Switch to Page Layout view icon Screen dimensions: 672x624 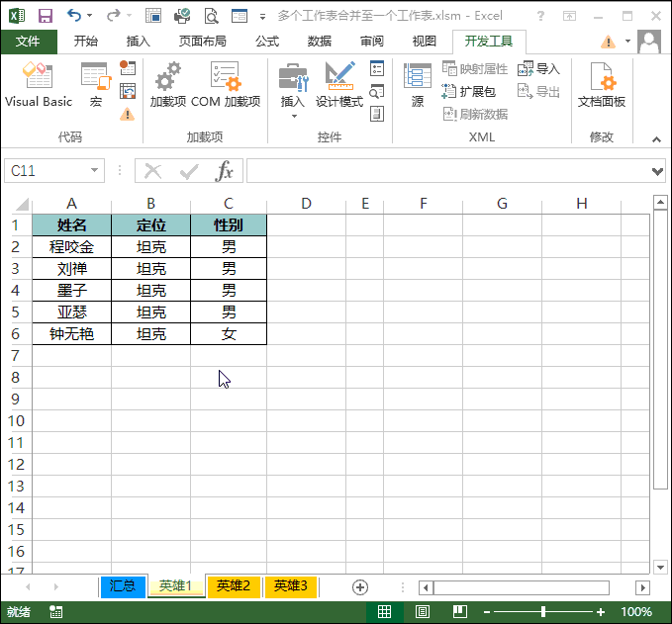click(x=423, y=611)
